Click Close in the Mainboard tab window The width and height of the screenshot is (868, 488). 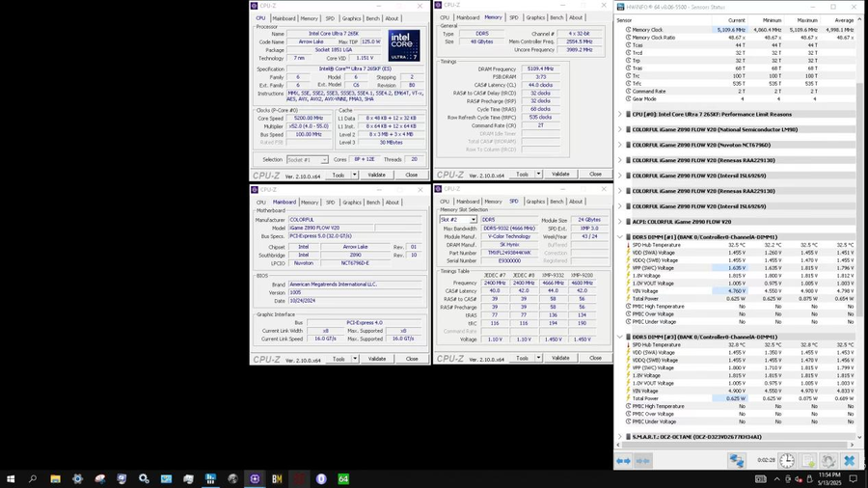412,359
